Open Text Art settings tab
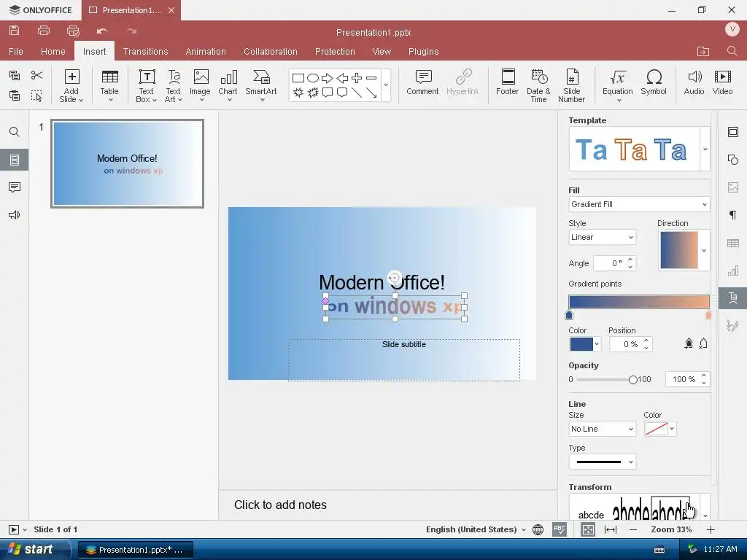The height and width of the screenshot is (560, 747). pos(733,298)
